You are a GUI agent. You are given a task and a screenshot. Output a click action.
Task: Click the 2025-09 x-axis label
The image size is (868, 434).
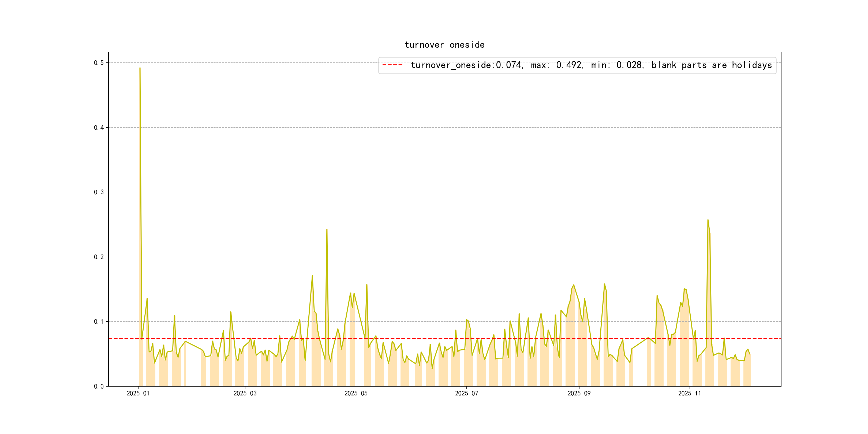point(579,393)
